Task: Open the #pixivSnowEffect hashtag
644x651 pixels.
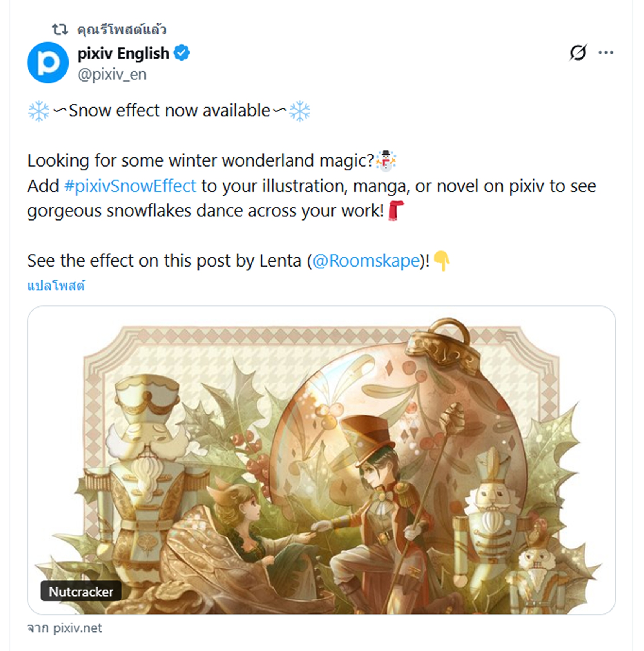Action: [130, 186]
